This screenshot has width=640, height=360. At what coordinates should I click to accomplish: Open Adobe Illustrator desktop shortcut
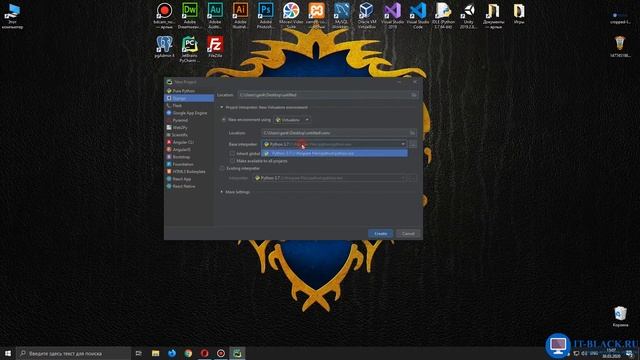(240, 16)
